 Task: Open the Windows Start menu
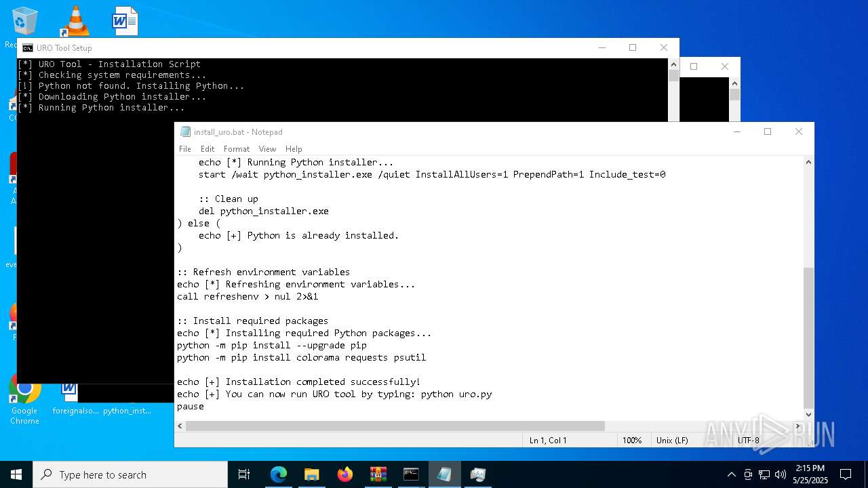[x=16, y=474]
